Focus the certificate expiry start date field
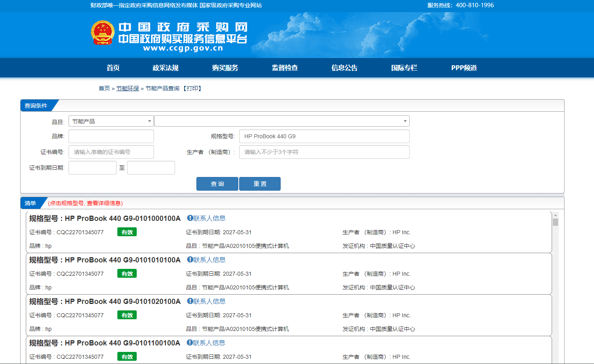Image resolution: width=594 pixels, height=364 pixels. [92, 168]
